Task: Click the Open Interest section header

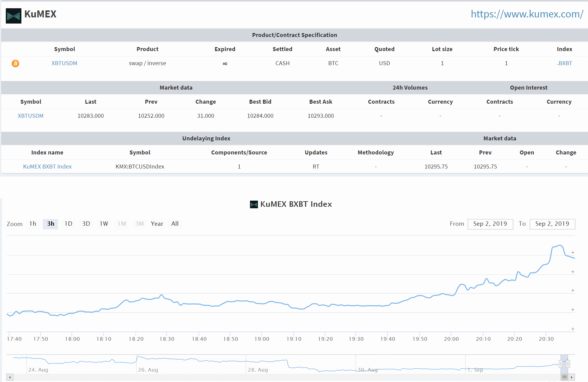Action: tap(529, 88)
